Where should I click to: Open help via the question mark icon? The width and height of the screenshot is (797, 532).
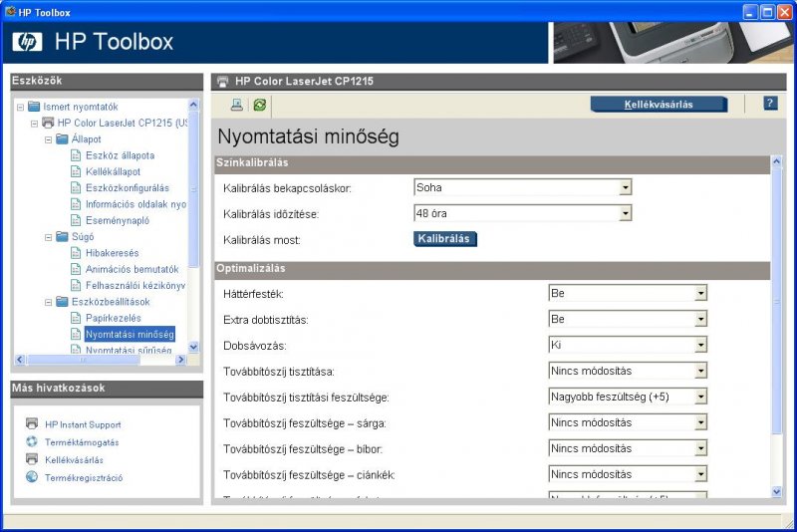[770, 104]
